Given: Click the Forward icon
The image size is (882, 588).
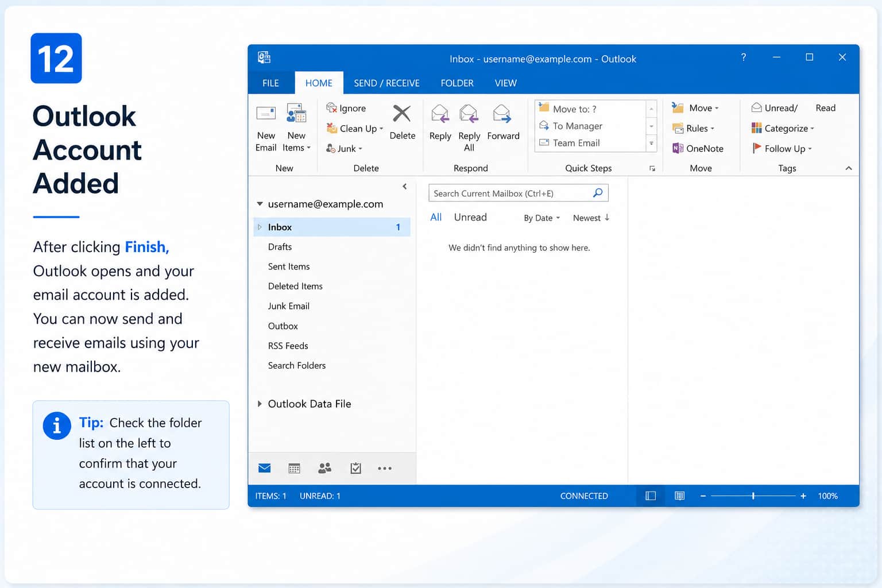Looking at the screenshot, I should 502,114.
